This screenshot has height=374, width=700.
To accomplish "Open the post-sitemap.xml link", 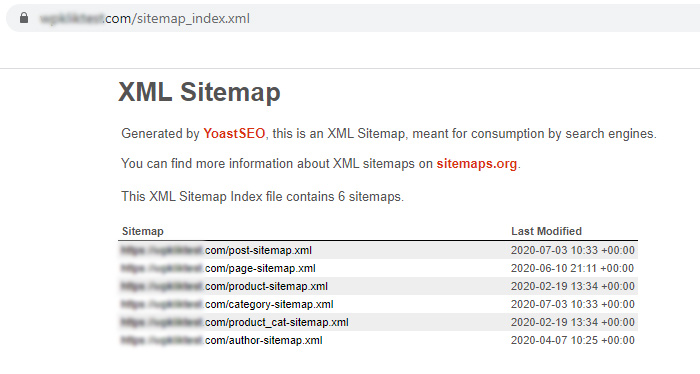I will tap(216, 250).
